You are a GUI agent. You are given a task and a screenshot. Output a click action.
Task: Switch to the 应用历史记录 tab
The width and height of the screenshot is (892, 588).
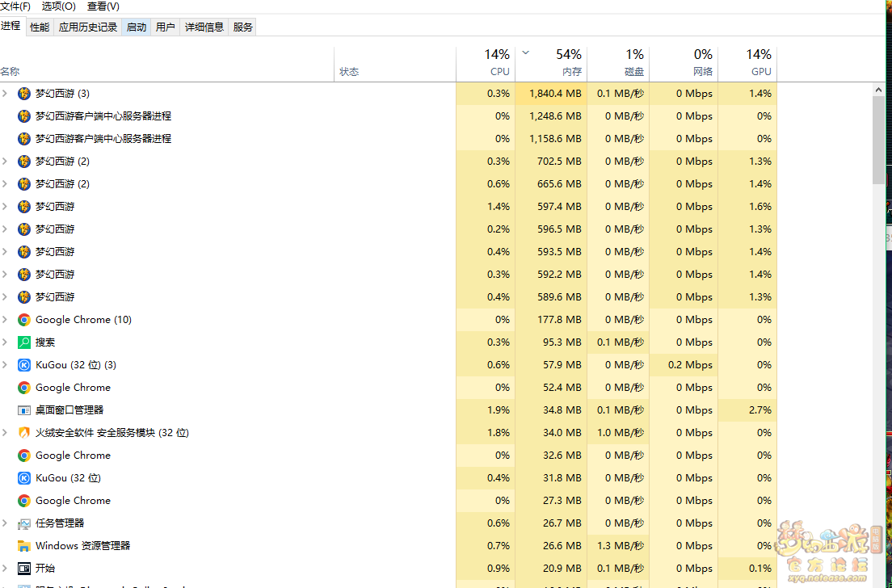click(87, 27)
